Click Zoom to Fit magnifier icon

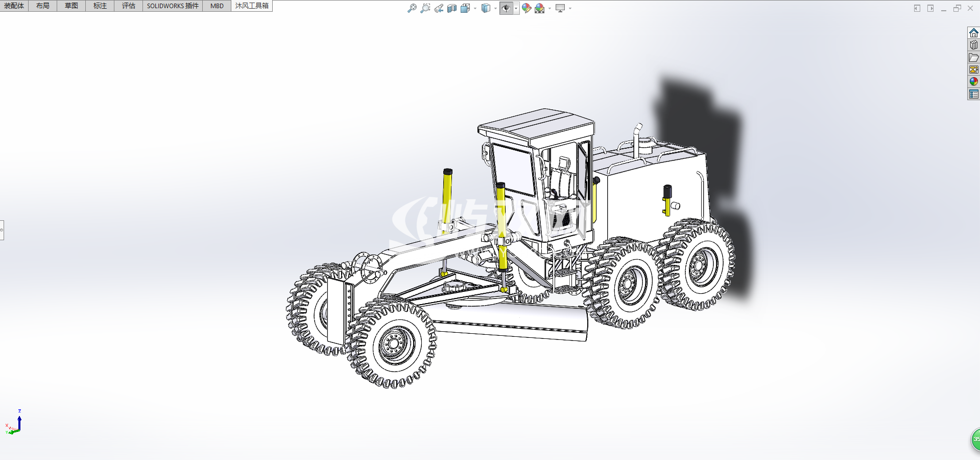(412, 8)
